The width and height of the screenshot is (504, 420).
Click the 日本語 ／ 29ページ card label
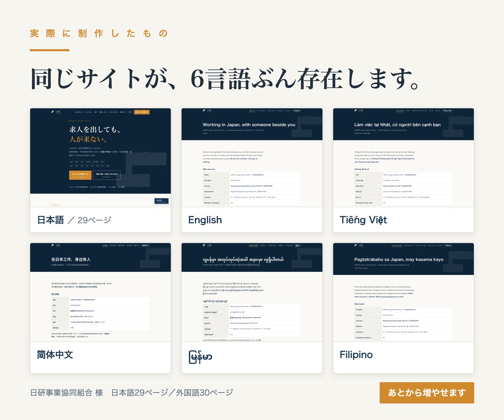74,220
